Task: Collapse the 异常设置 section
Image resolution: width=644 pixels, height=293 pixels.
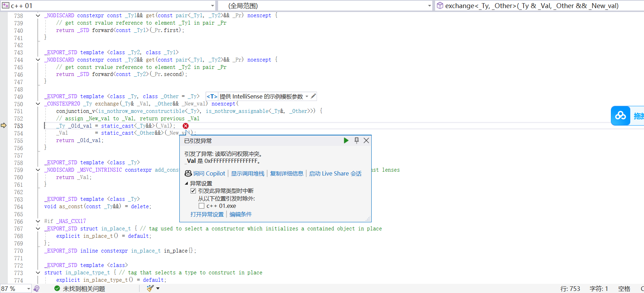Action: [186, 183]
